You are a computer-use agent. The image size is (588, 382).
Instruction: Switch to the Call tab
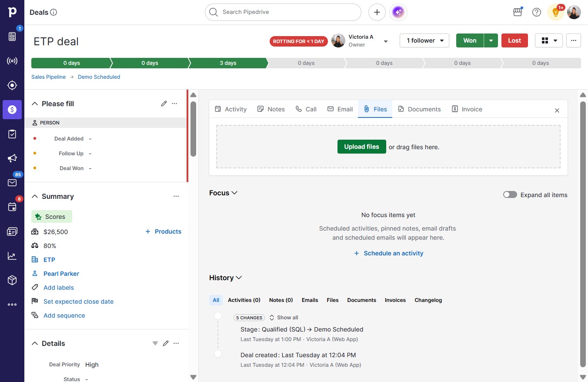[306, 109]
